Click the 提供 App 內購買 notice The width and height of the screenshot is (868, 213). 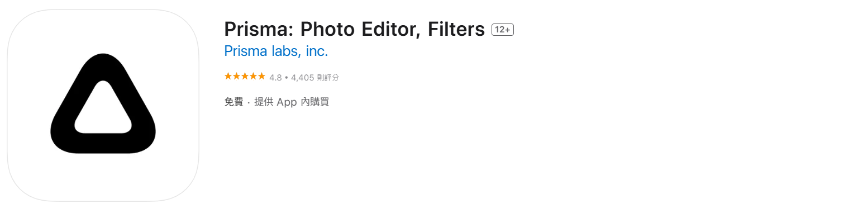(292, 102)
